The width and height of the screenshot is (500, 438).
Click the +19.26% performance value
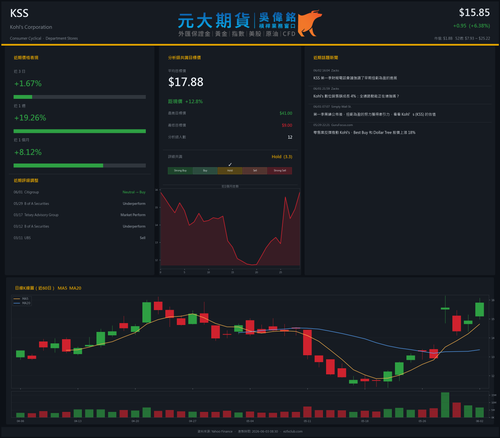click(x=30, y=118)
